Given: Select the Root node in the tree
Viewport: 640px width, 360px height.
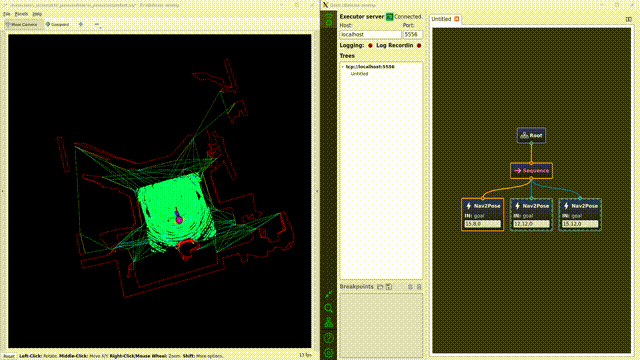Looking at the screenshot, I should point(531,136).
